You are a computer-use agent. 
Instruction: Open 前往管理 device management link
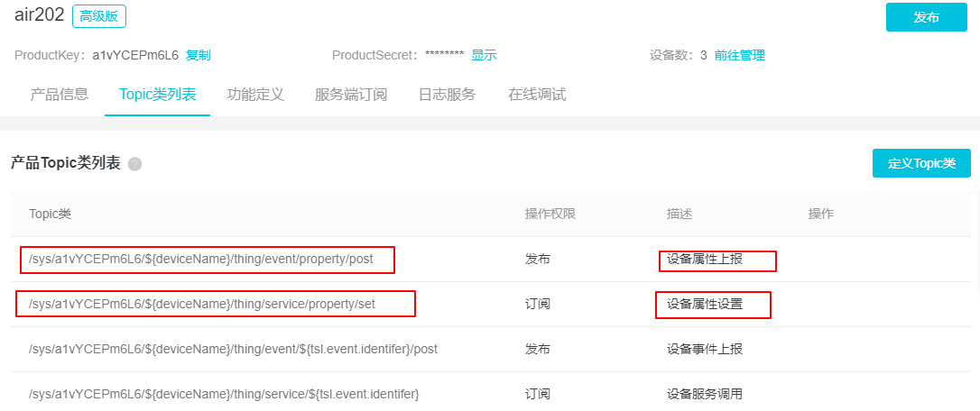pyautogui.click(x=739, y=55)
